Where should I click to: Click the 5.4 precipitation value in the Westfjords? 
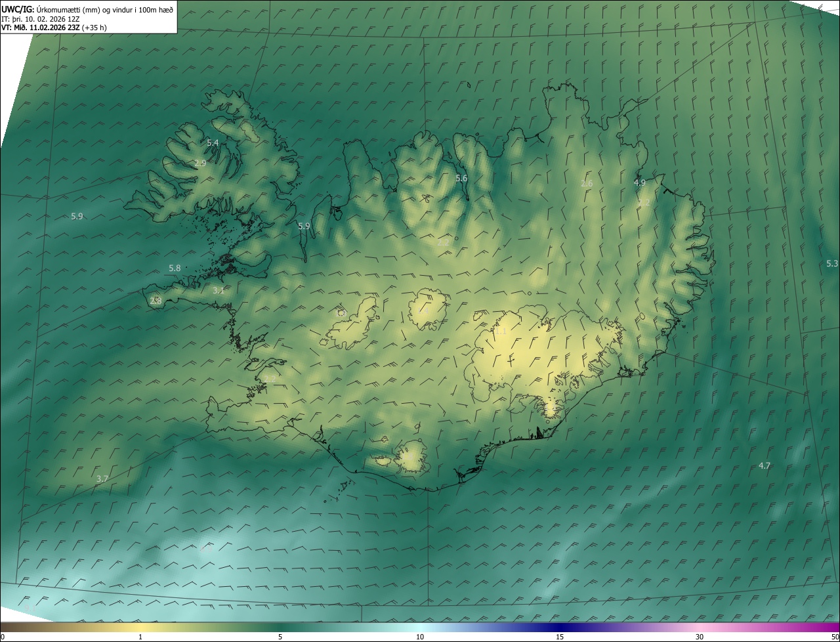click(x=213, y=142)
